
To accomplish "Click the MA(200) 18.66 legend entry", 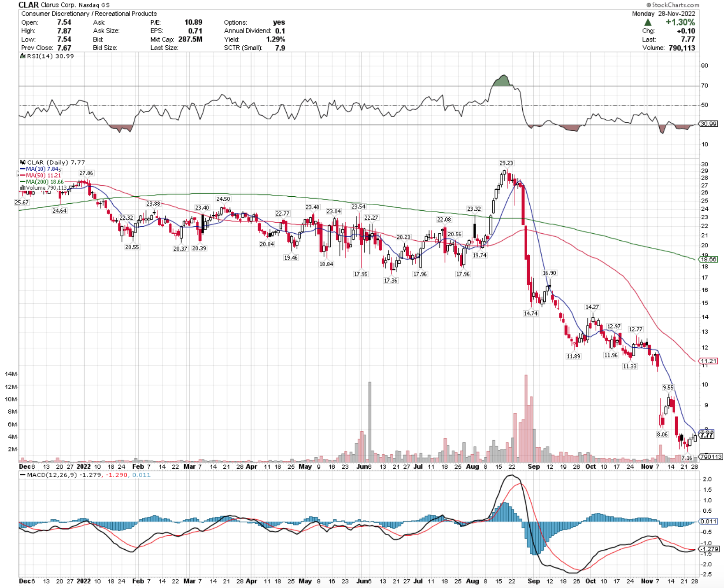I will coord(42,182).
